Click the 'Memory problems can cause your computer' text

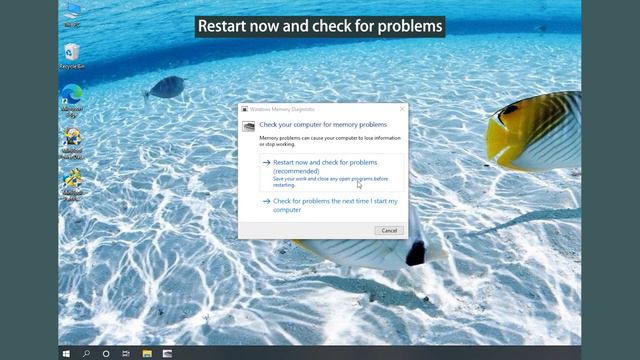330,141
